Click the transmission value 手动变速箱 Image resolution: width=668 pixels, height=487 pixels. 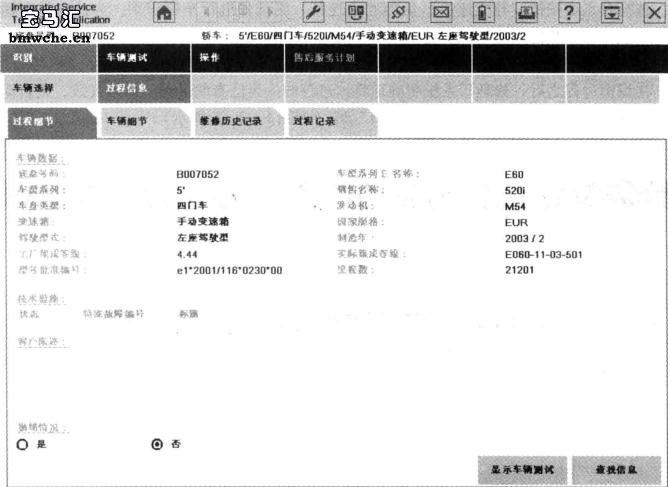coord(203,222)
